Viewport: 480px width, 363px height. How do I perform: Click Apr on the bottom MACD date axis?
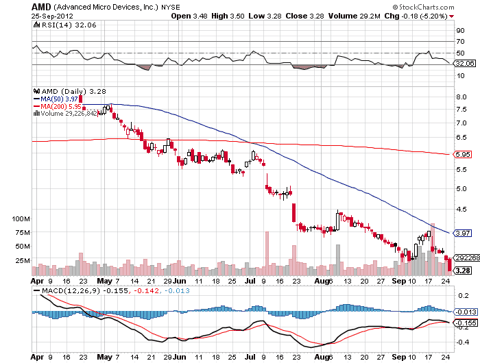37,357
